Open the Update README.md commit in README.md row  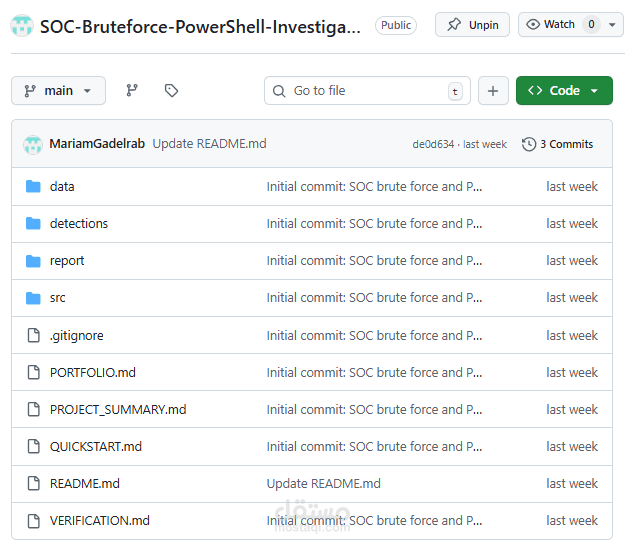click(323, 484)
